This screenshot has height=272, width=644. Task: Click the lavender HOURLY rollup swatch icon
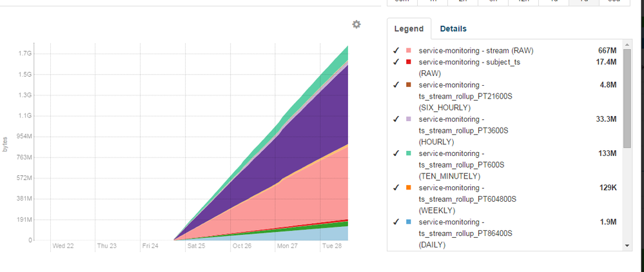[408, 119]
